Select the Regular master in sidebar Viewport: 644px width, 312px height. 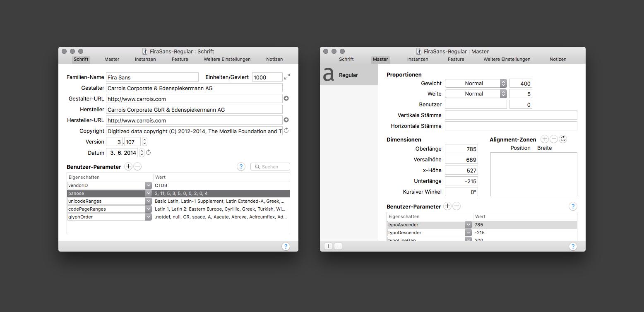[x=349, y=75]
